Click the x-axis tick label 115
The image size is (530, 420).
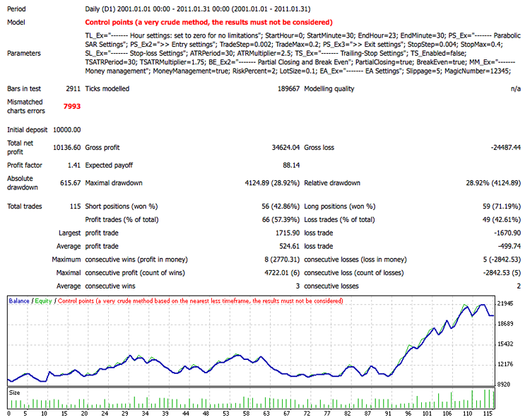pyautogui.click(x=488, y=413)
